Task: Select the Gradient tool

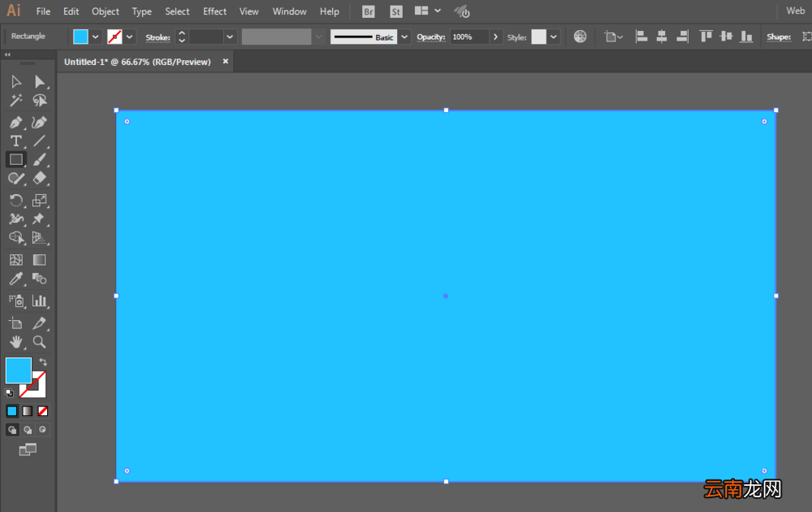Action: pyautogui.click(x=39, y=259)
